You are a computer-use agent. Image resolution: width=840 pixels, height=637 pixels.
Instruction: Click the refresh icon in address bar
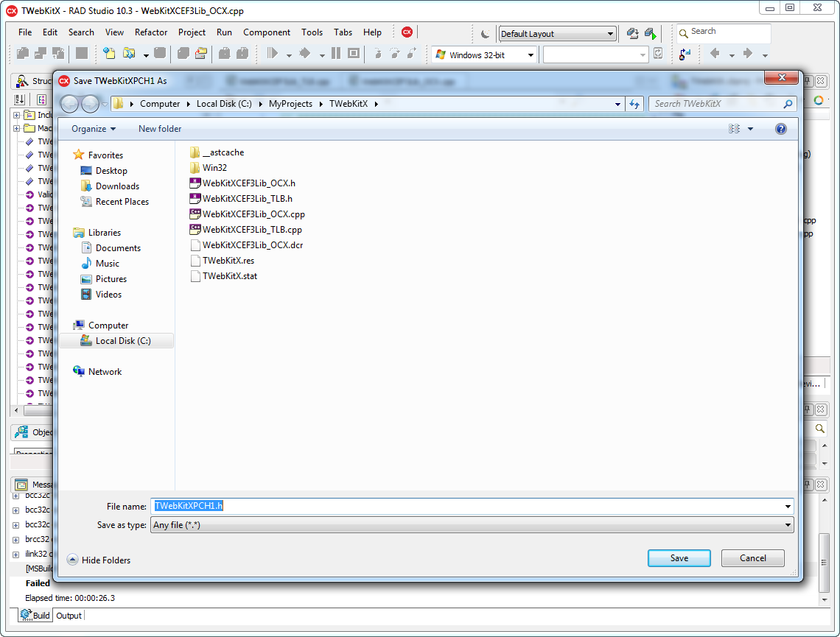[x=634, y=104]
